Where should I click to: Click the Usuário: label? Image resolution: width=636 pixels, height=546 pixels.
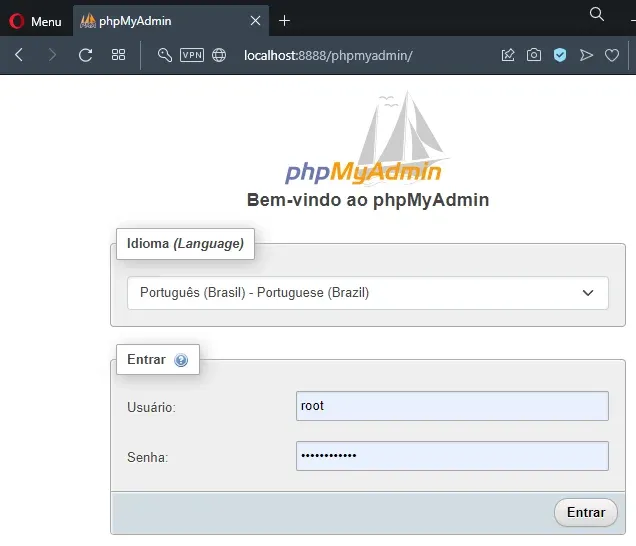151,407
